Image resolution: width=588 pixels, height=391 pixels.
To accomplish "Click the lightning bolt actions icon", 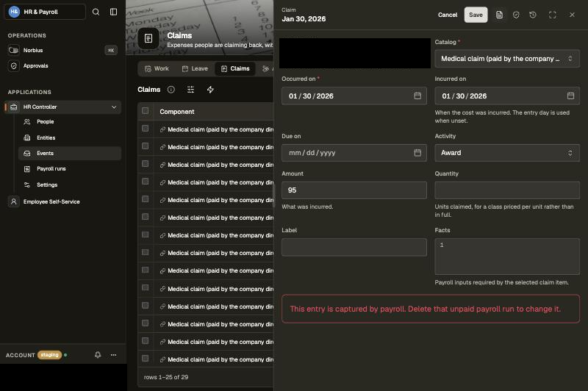I will (x=210, y=90).
